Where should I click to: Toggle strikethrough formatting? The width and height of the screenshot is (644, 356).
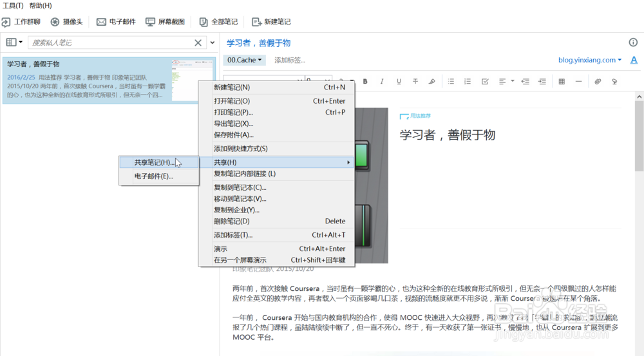point(415,81)
